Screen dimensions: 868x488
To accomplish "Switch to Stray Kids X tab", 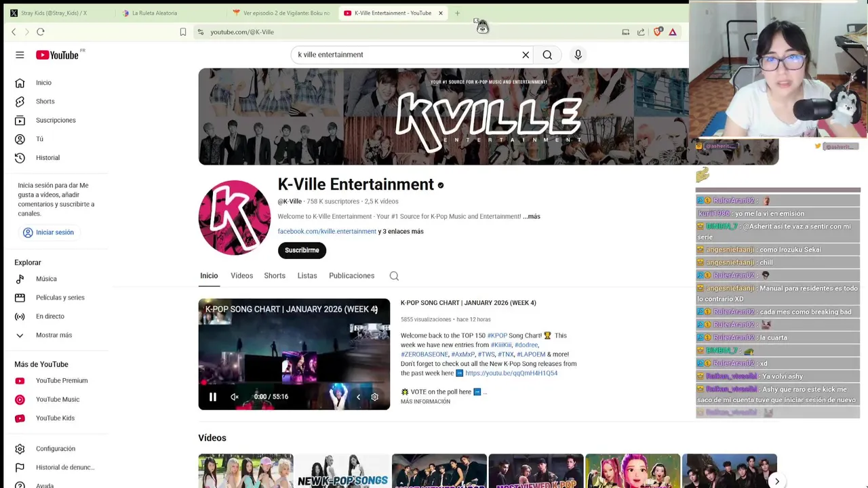I will tap(54, 13).
